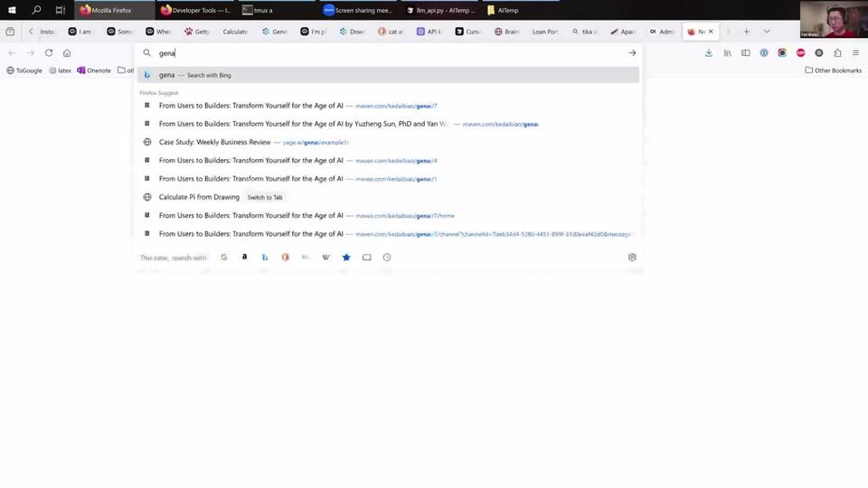Switch to Screen sharing meeting taskbar window
This screenshot has height=488, width=868.
(358, 10)
